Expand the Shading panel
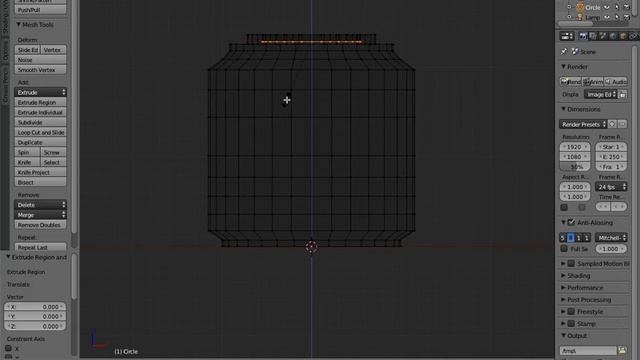This screenshot has width=640, height=360. (x=563, y=276)
